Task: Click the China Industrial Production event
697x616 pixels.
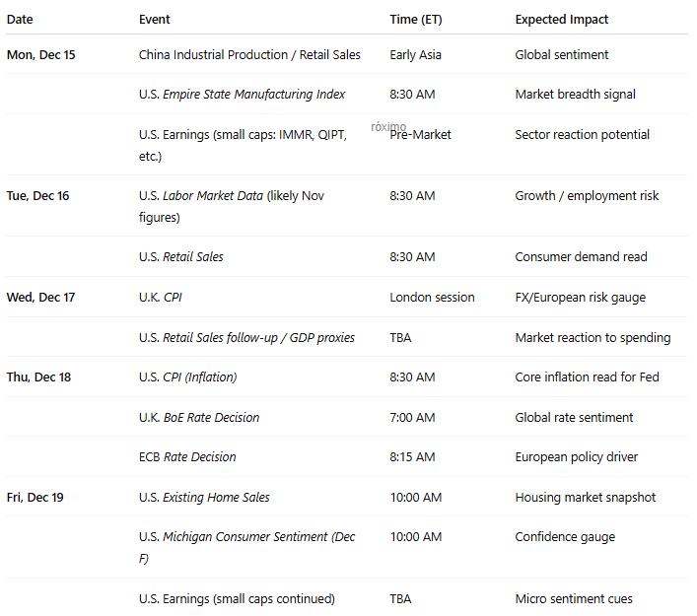Action: 249,55
